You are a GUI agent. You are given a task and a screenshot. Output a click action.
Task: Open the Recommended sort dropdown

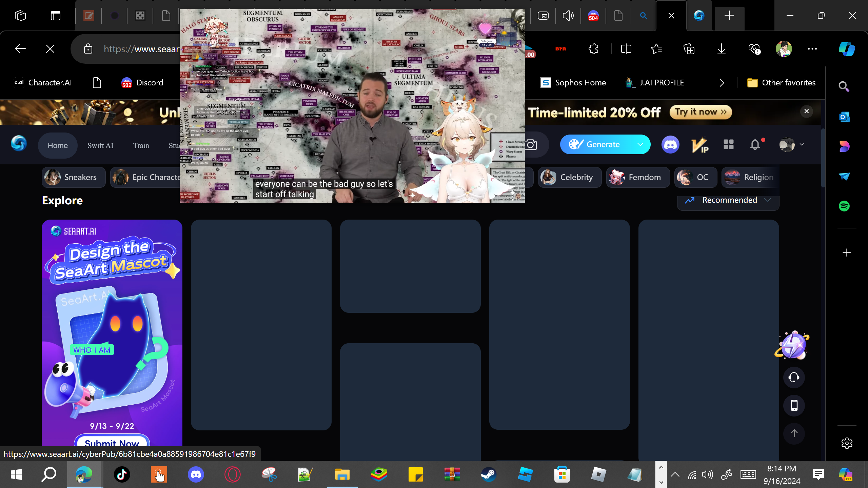pos(728,200)
